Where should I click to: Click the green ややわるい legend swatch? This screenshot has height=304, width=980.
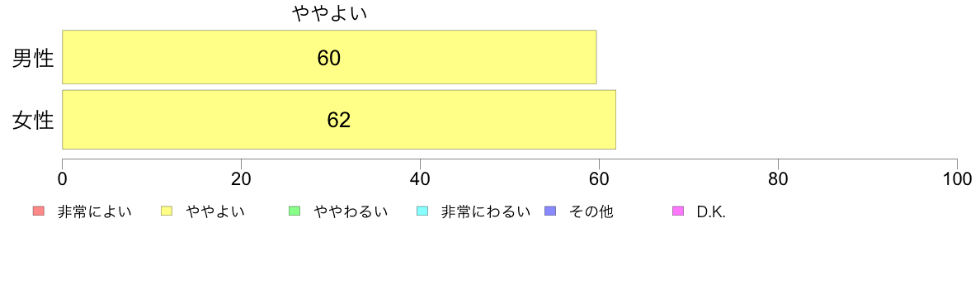[x=295, y=211]
